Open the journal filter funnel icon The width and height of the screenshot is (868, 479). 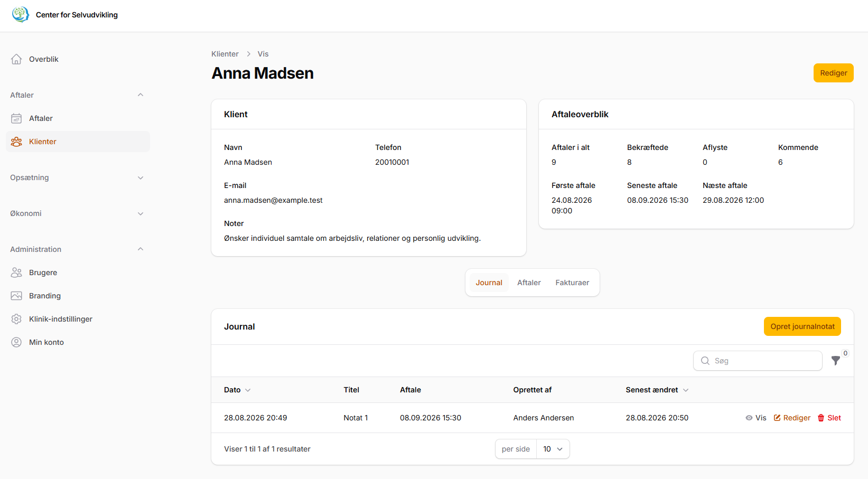836,361
